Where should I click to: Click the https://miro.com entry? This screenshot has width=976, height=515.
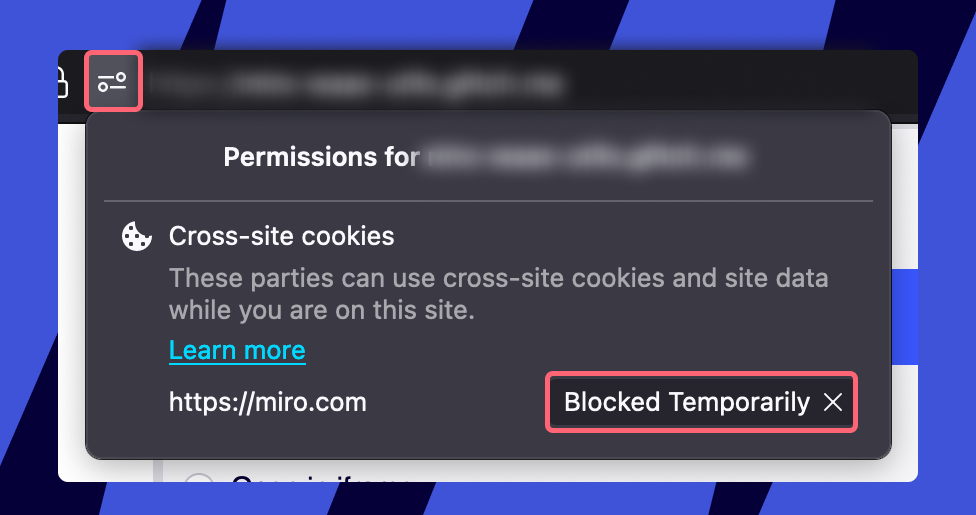[267, 403]
